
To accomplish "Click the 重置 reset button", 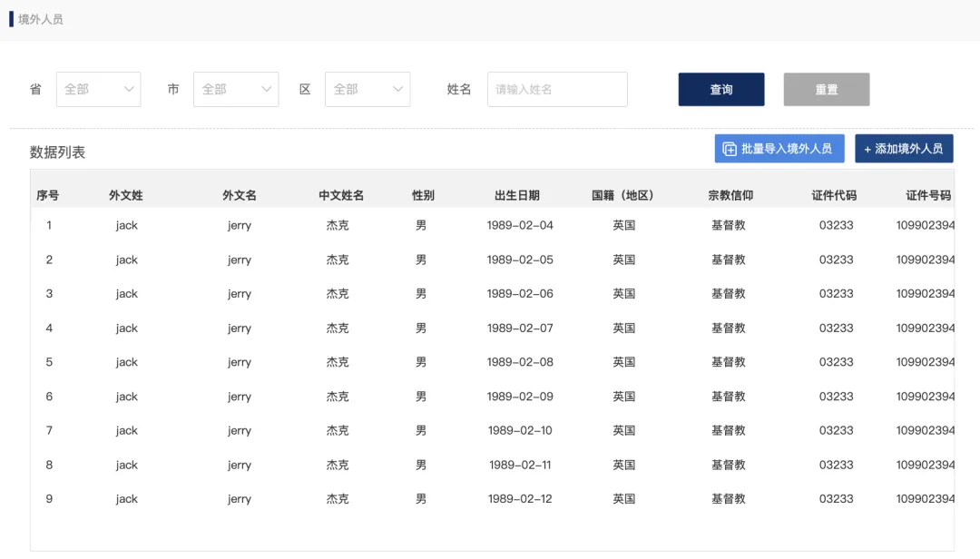I will click(x=827, y=90).
